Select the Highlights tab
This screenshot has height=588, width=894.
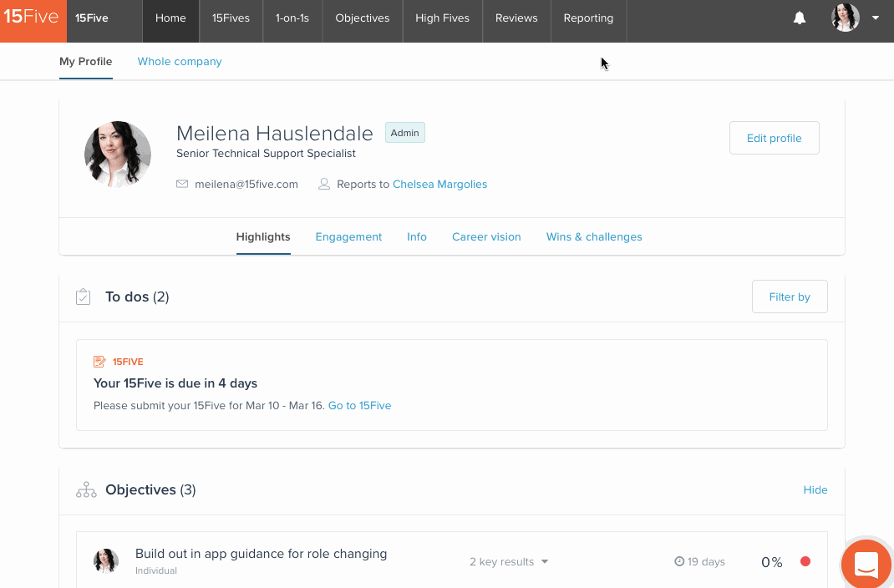click(x=263, y=237)
